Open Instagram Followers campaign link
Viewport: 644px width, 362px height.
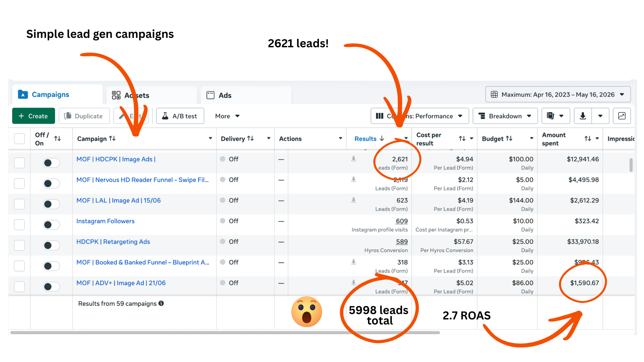105,221
